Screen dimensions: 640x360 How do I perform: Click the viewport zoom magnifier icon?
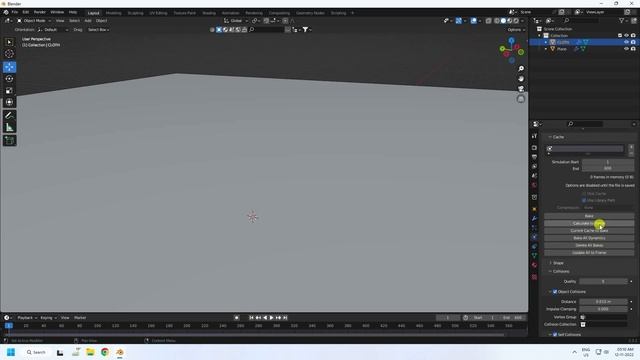click(x=521, y=69)
